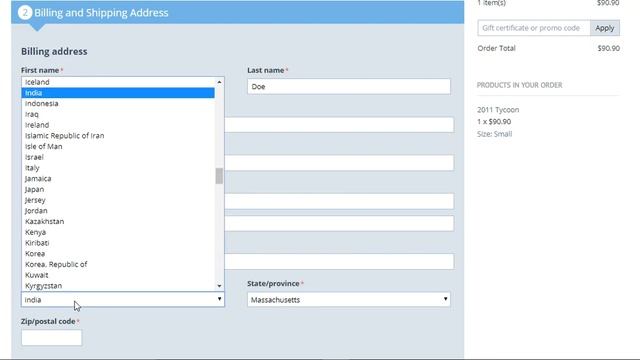Image resolution: width=640 pixels, height=360 pixels.
Task: Focus the Last name field containing Doe
Action: coord(349,87)
